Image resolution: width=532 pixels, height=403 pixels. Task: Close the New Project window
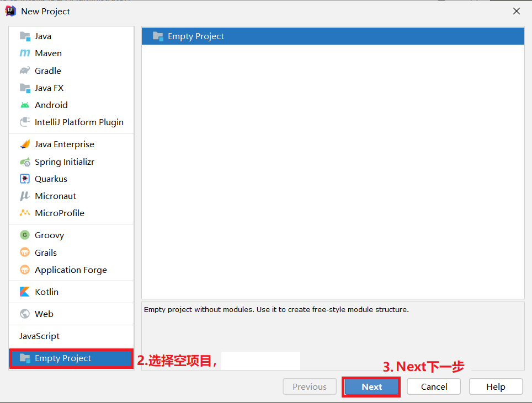517,11
